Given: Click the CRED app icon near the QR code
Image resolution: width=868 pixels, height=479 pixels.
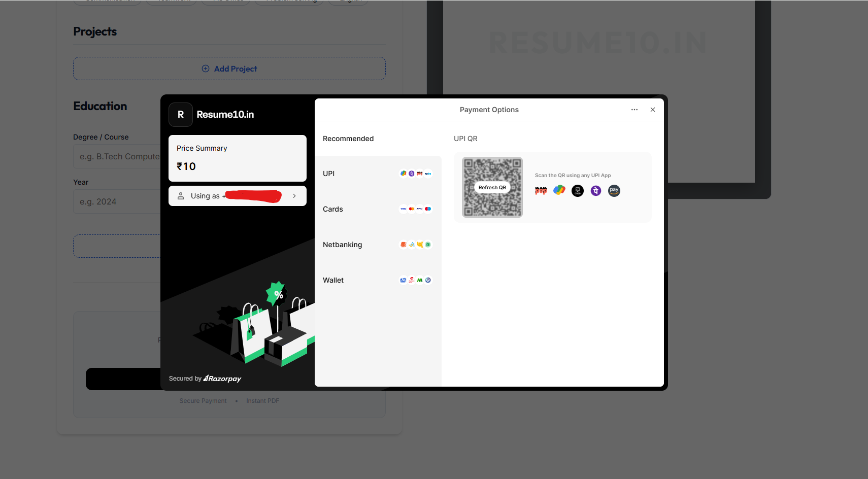Looking at the screenshot, I should [577, 190].
